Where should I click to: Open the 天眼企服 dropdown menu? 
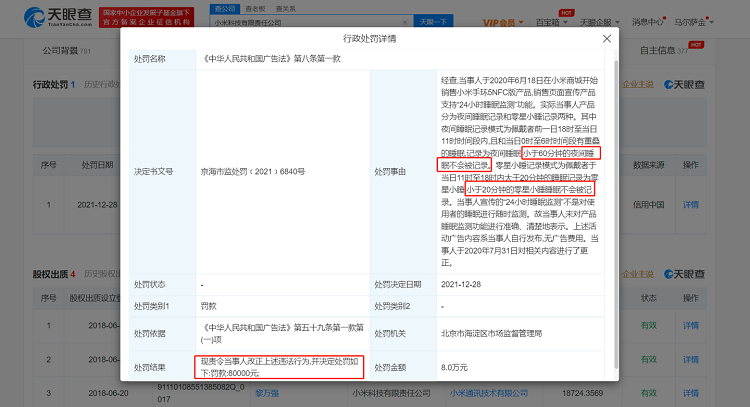click(x=599, y=22)
